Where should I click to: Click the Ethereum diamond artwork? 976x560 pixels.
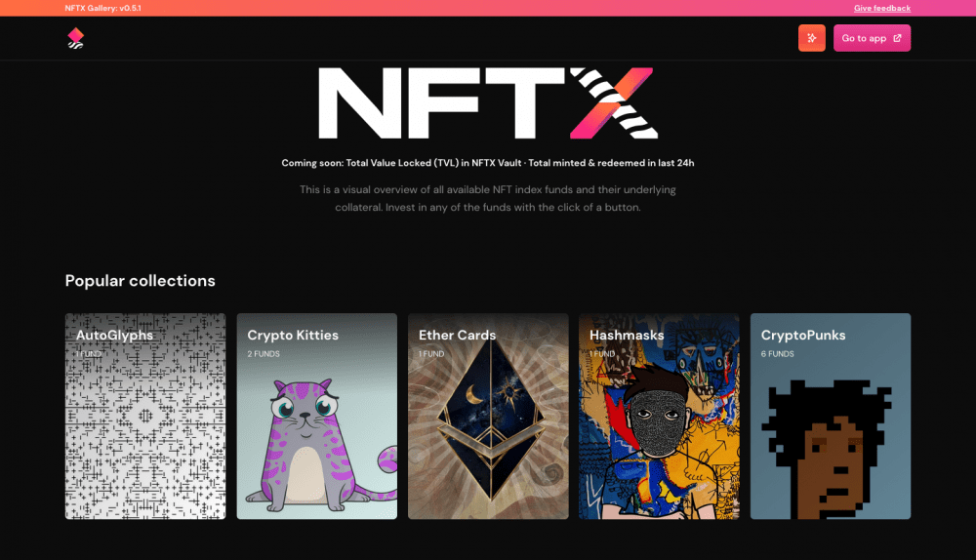click(x=491, y=420)
